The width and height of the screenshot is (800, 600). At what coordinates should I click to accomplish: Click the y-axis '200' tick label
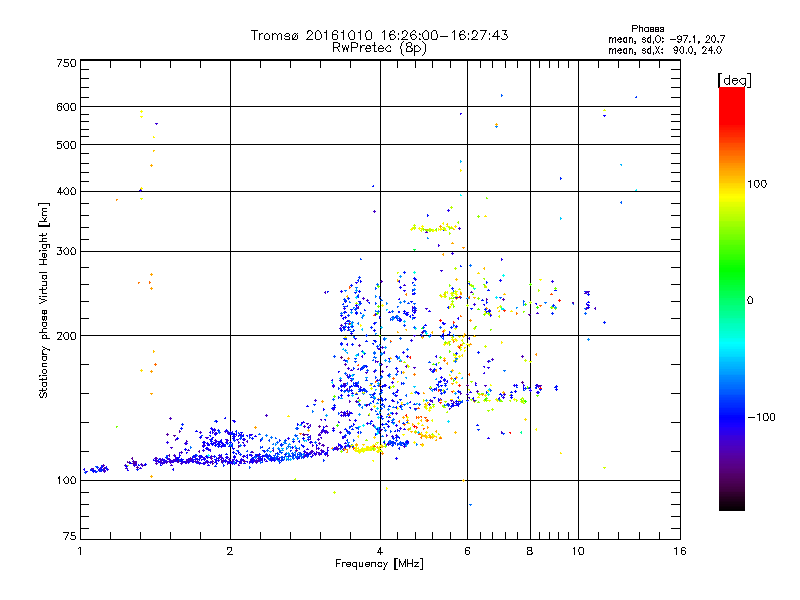(x=66, y=335)
